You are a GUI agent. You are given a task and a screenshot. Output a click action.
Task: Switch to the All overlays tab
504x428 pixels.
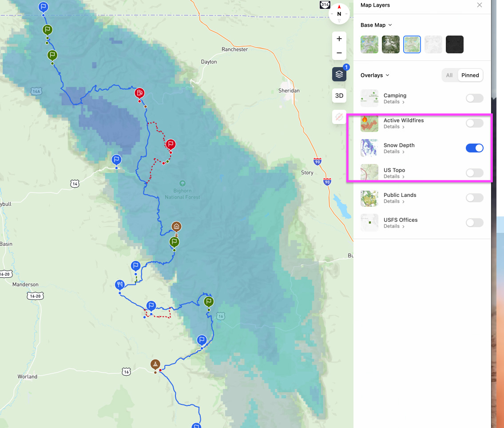449,75
